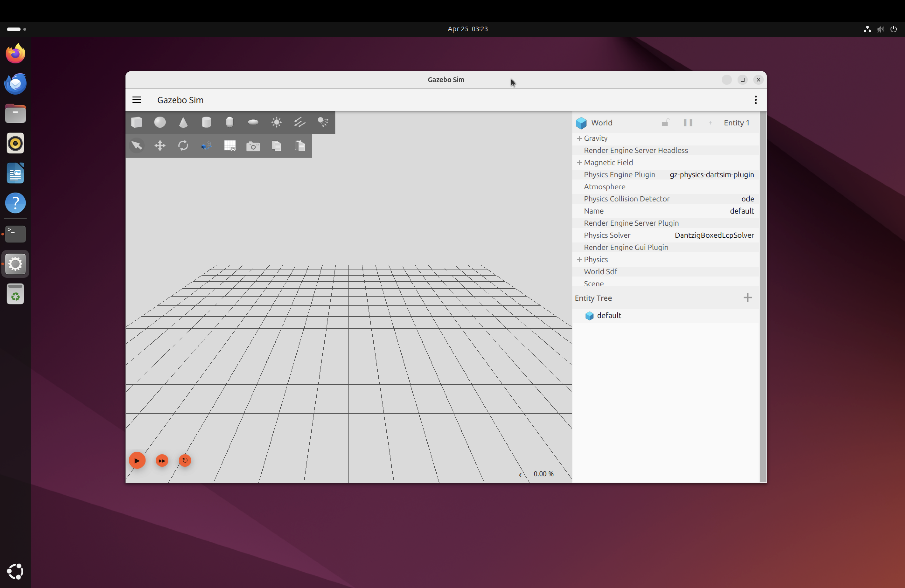
Task: Insert a box shape
Action: [x=137, y=122]
